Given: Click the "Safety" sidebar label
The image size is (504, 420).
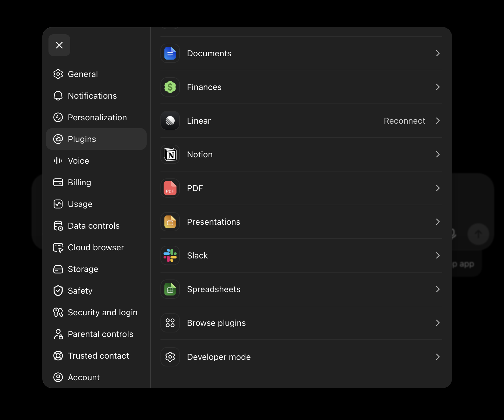Looking at the screenshot, I should point(80,291).
